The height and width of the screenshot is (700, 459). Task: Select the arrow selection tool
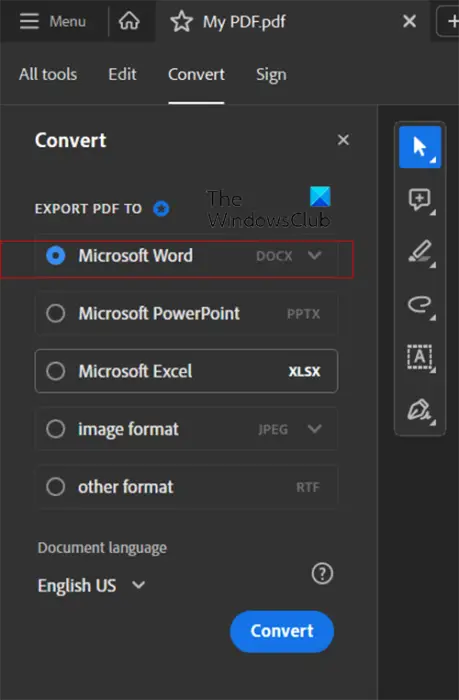[x=420, y=147]
